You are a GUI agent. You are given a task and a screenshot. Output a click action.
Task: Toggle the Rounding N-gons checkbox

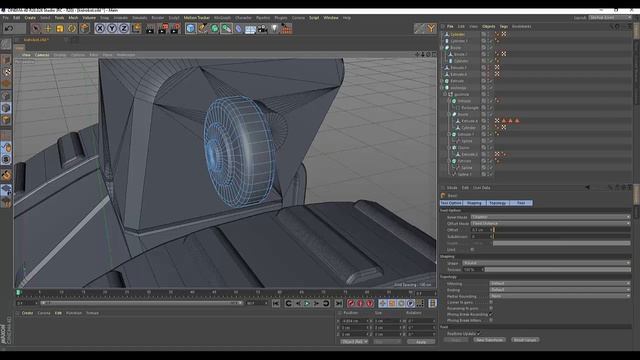pyautogui.click(x=491, y=309)
